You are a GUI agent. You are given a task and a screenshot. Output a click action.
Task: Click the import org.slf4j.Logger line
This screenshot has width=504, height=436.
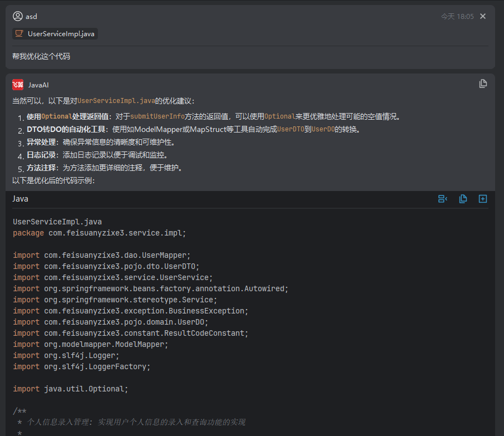(66, 356)
